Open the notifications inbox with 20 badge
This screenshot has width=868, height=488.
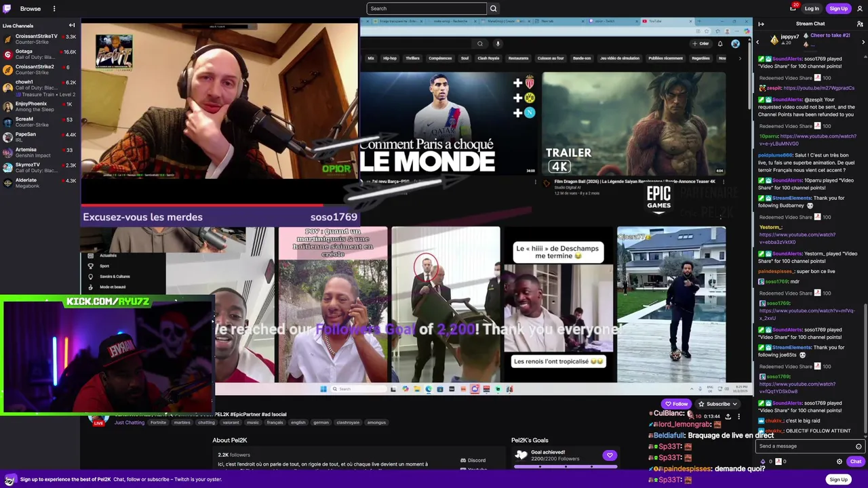[x=792, y=8]
